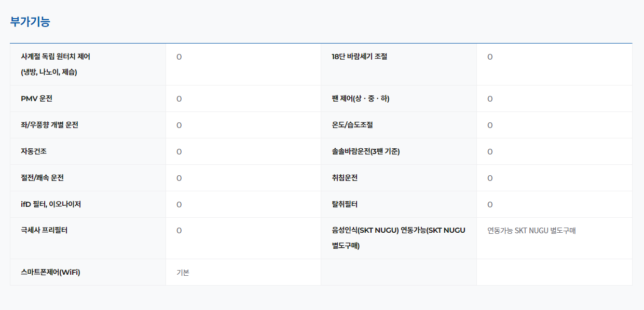Click the PMV 운전 row label
The image size is (644, 310).
click(36, 98)
